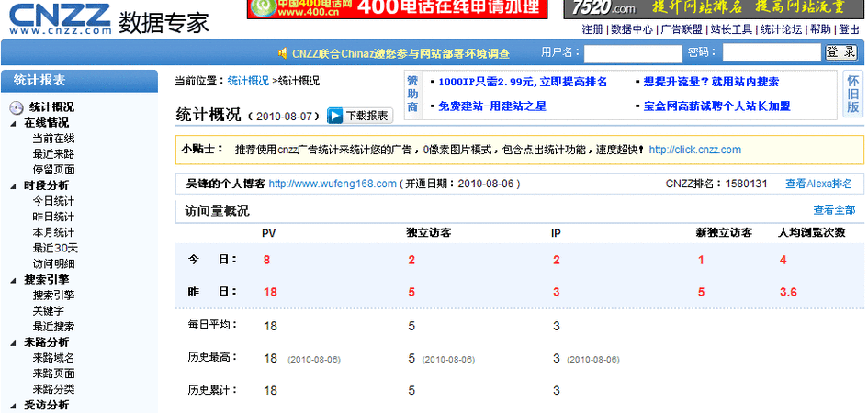Click 注册 in top navigation
The width and height of the screenshot is (868, 413).
click(x=592, y=30)
